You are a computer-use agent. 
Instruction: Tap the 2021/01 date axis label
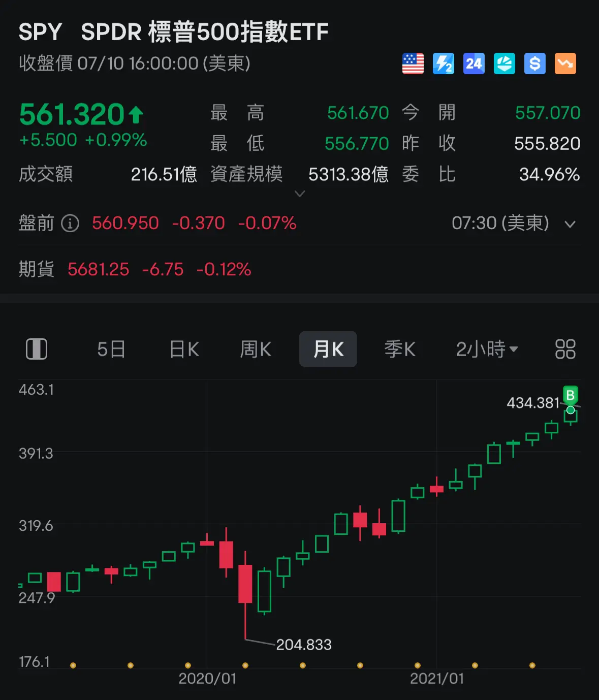coord(437,679)
